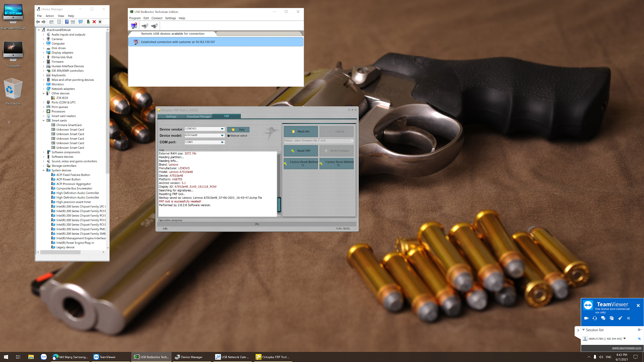The image size is (644, 362).
Task: Click the scan for hardware changes icon
Action: 80,22
